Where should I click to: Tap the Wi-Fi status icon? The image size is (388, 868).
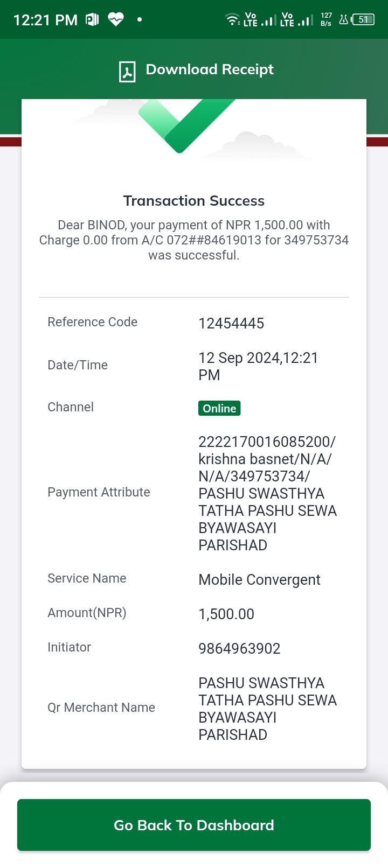click(232, 20)
